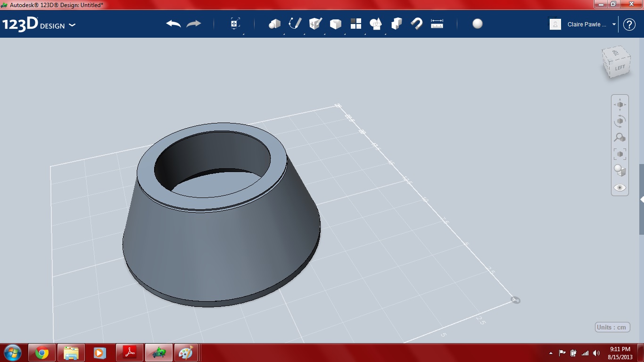Image resolution: width=644 pixels, height=362 pixels.
Task: Open the Windows Start menu
Action: [x=12, y=353]
